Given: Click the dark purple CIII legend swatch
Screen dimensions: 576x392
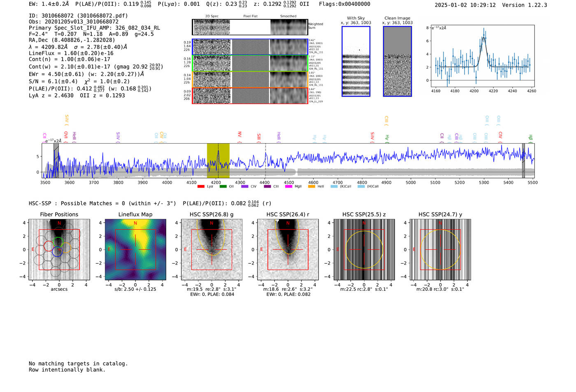Looking at the screenshot, I should [x=267, y=186].
